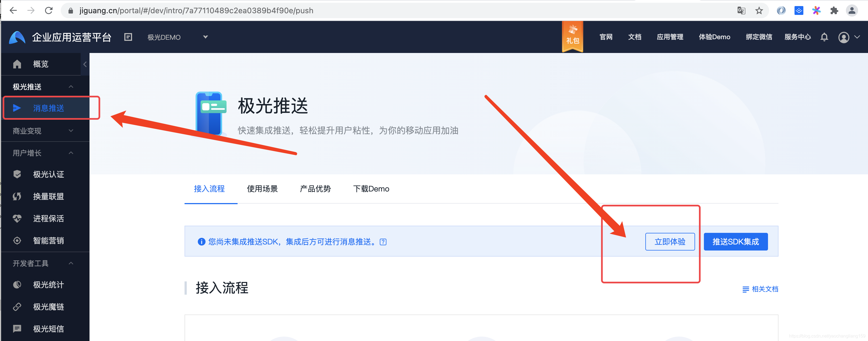Collapse the sidebar with the arrow handle
The image size is (868, 341).
pyautogui.click(x=85, y=64)
